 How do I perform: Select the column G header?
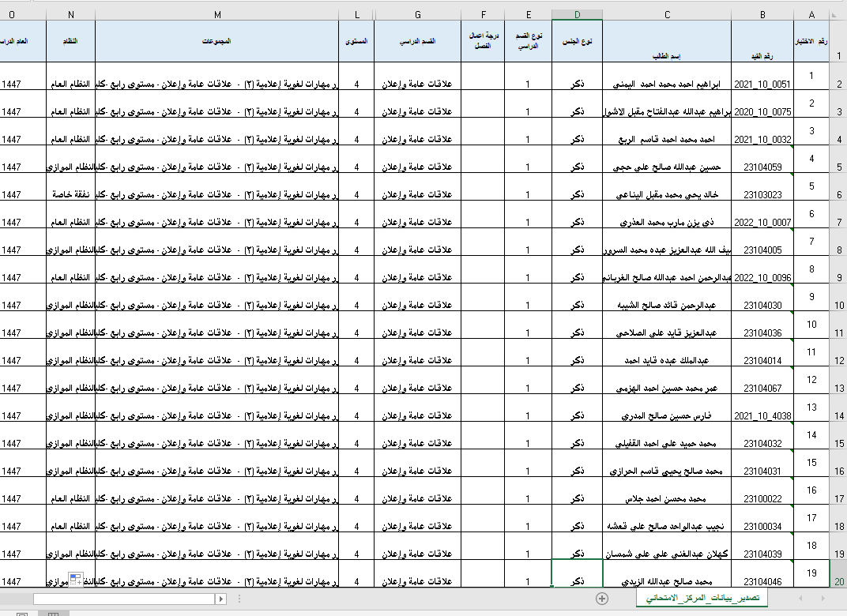(417, 14)
